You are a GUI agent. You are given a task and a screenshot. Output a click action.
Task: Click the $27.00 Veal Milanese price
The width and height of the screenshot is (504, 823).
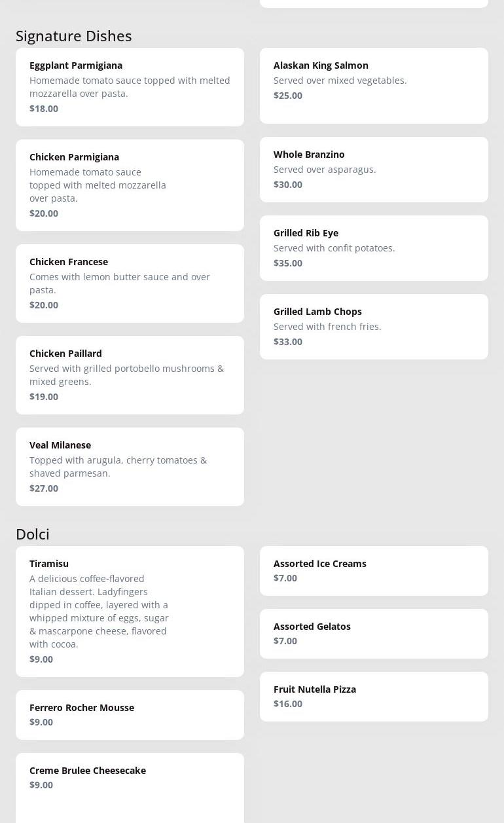pyautogui.click(x=44, y=488)
